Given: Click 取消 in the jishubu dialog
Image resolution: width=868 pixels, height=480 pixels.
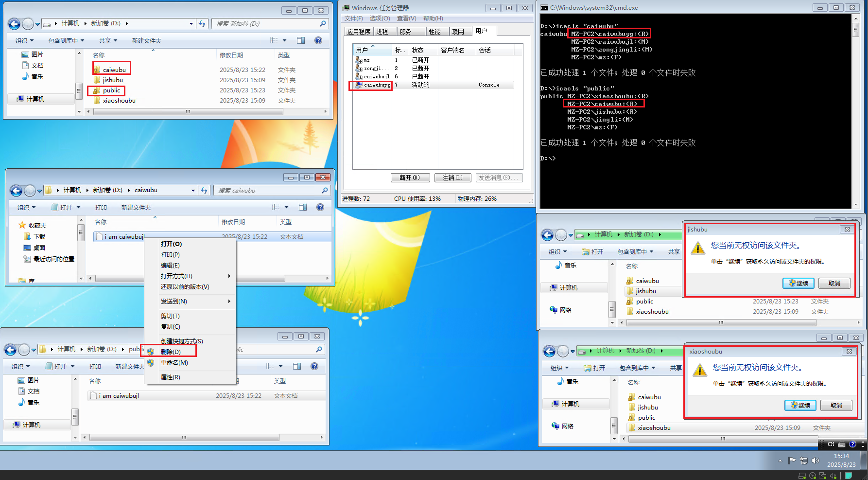Looking at the screenshot, I should coord(834,284).
